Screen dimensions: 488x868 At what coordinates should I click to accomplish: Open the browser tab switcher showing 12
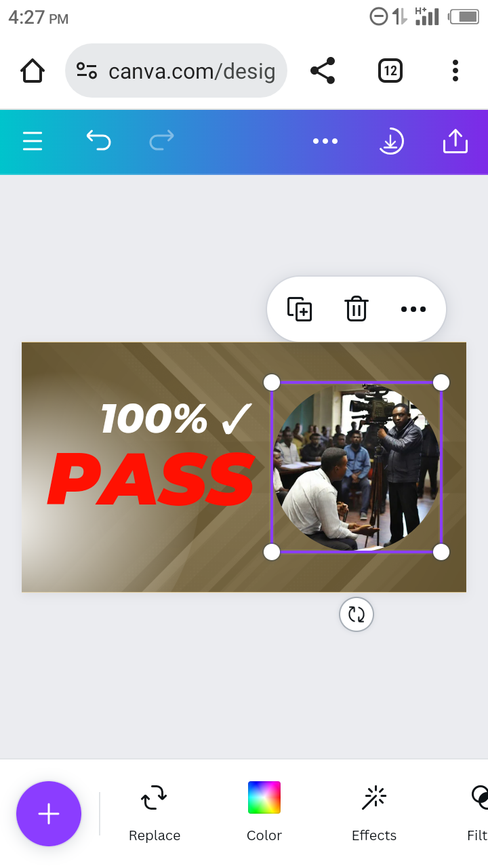click(x=390, y=71)
